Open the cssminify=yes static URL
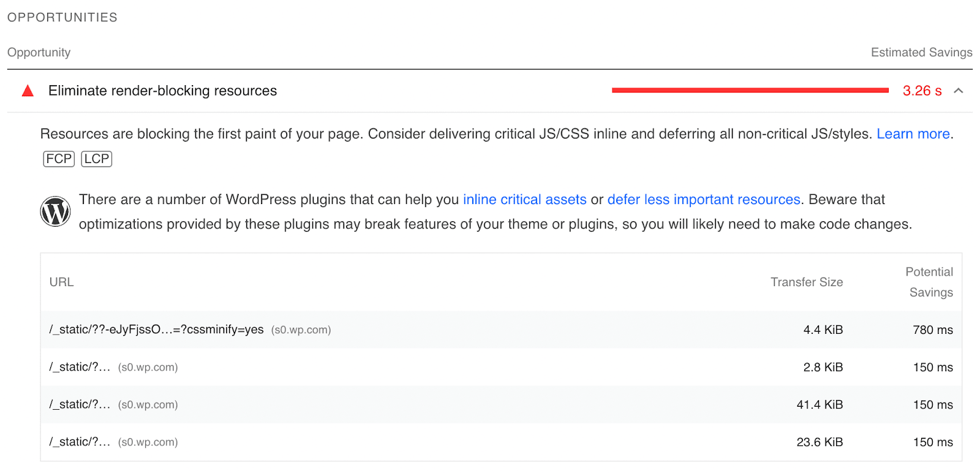Screen dimensions: 980x476 point(156,330)
